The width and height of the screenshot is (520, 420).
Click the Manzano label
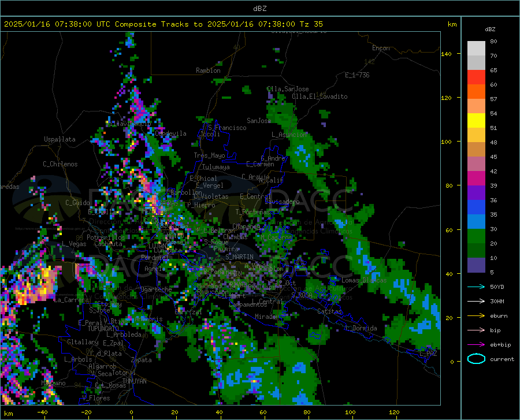coord(53,383)
